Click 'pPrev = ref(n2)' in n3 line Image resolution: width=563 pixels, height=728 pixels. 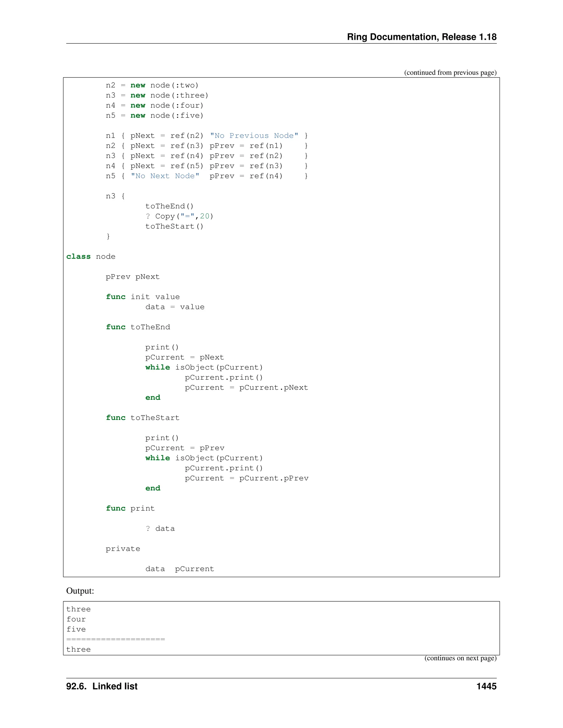coord(246,156)
